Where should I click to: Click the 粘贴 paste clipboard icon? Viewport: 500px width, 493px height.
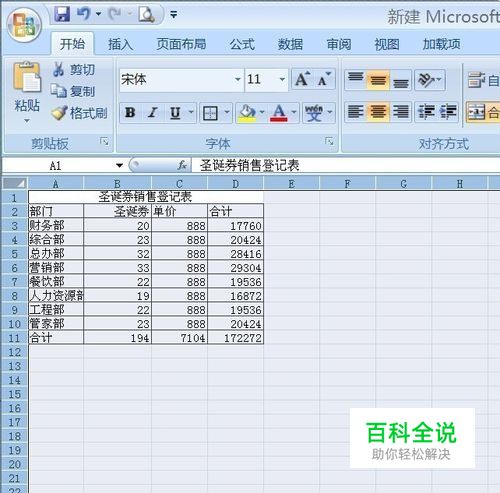pyautogui.click(x=27, y=77)
